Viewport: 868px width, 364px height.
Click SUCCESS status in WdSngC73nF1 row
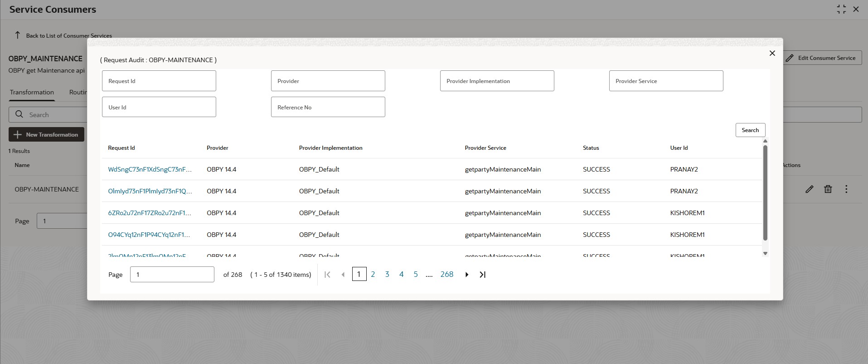(x=596, y=169)
